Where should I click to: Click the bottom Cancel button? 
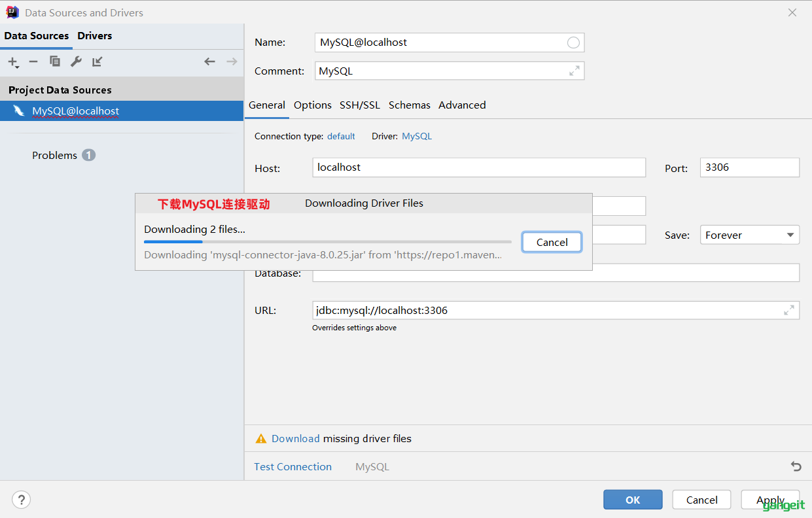point(701,500)
